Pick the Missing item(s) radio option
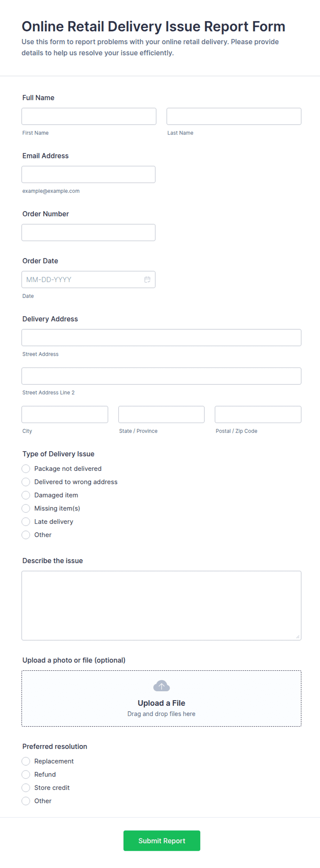The height and width of the screenshot is (868, 320). pyautogui.click(x=26, y=508)
